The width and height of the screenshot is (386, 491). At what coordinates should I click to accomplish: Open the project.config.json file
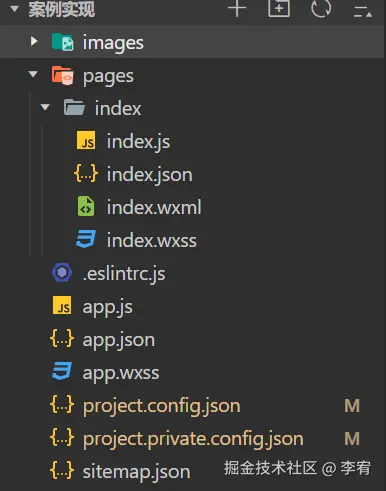162,406
